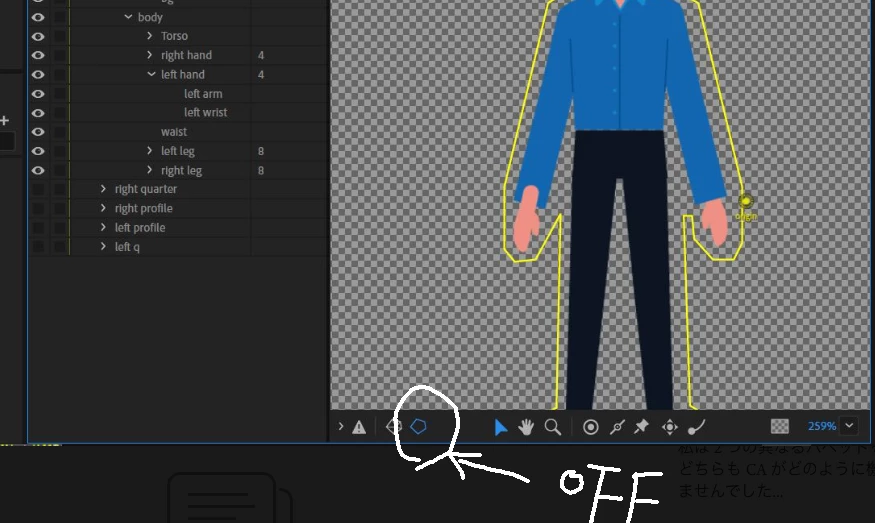Select the left profile layer name
Viewport: 875px width, 523px height.
(140, 228)
